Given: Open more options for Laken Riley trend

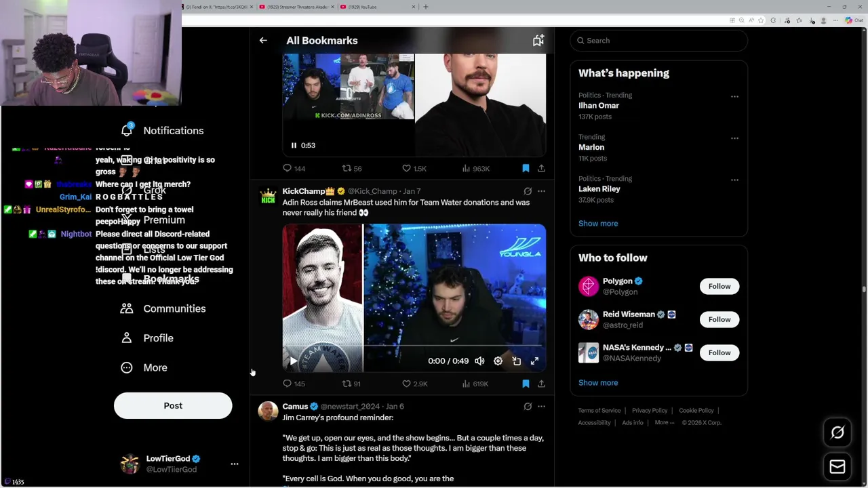Looking at the screenshot, I should click(x=734, y=180).
